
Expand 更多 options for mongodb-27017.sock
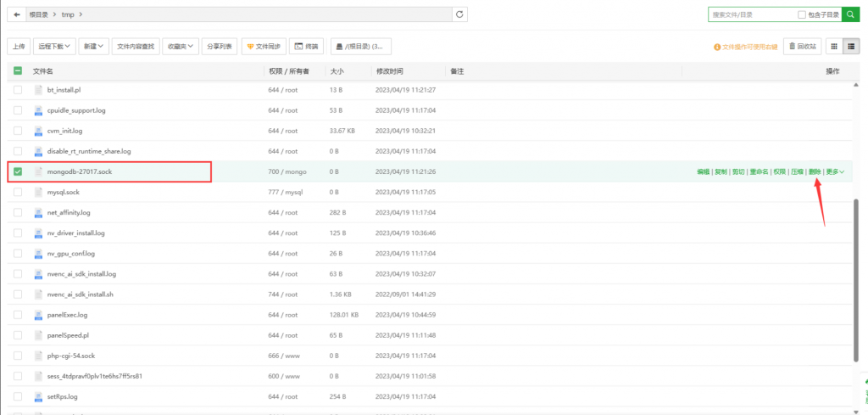[834, 171]
